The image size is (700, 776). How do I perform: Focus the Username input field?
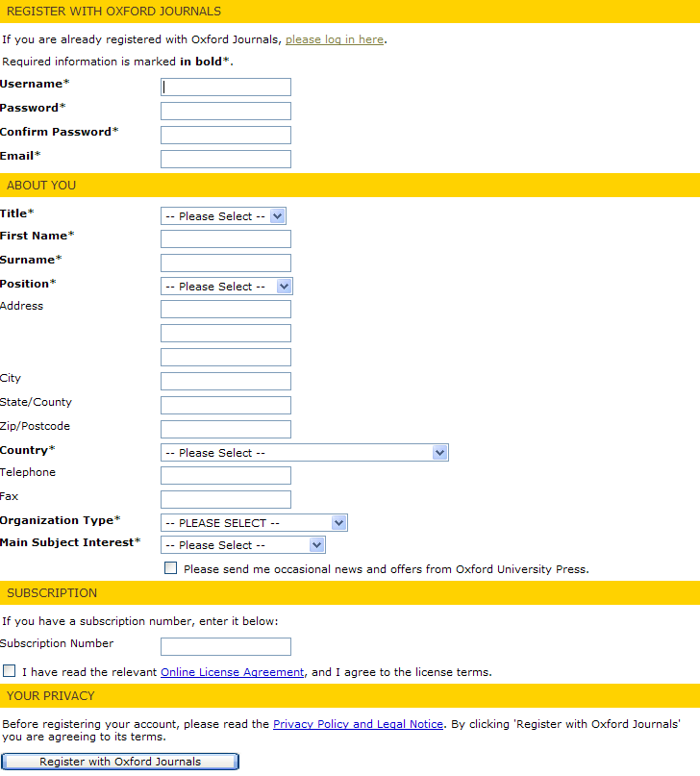point(226,88)
